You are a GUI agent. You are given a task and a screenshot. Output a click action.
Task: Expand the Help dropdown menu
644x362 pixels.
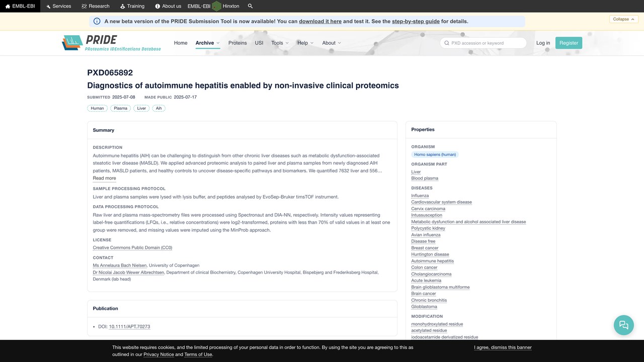(305, 43)
